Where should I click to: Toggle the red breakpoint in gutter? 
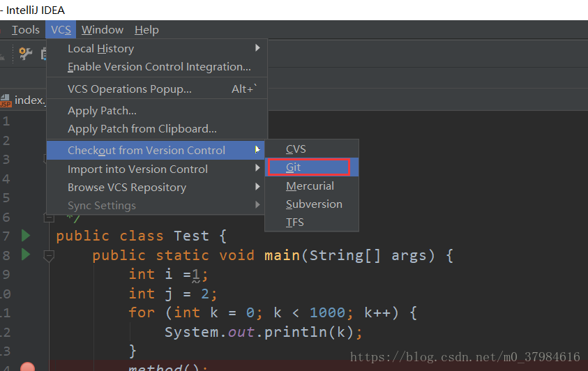coord(27,367)
